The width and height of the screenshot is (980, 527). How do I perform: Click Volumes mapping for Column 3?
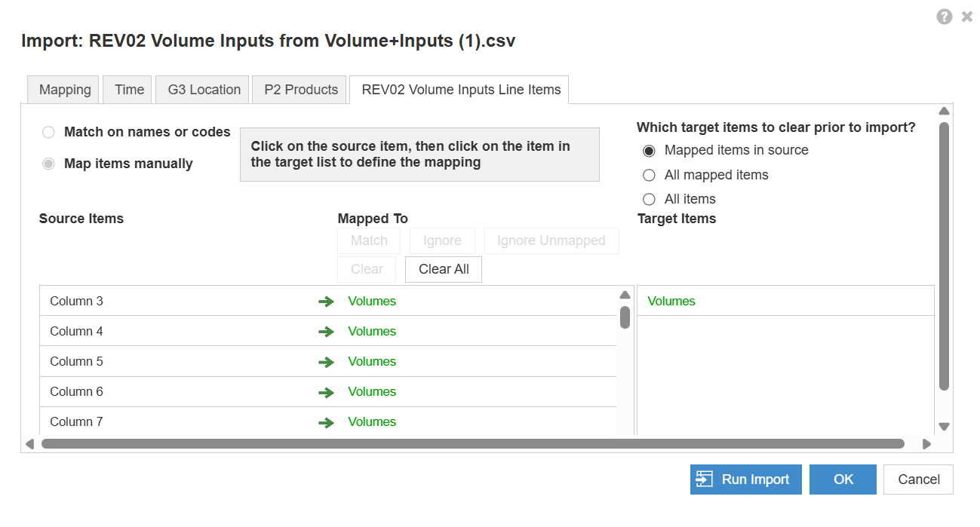[x=372, y=301]
